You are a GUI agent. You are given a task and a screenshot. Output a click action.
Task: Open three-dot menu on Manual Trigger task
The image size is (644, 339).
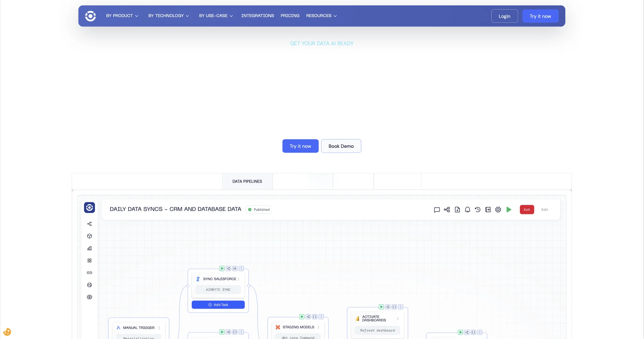159,328
